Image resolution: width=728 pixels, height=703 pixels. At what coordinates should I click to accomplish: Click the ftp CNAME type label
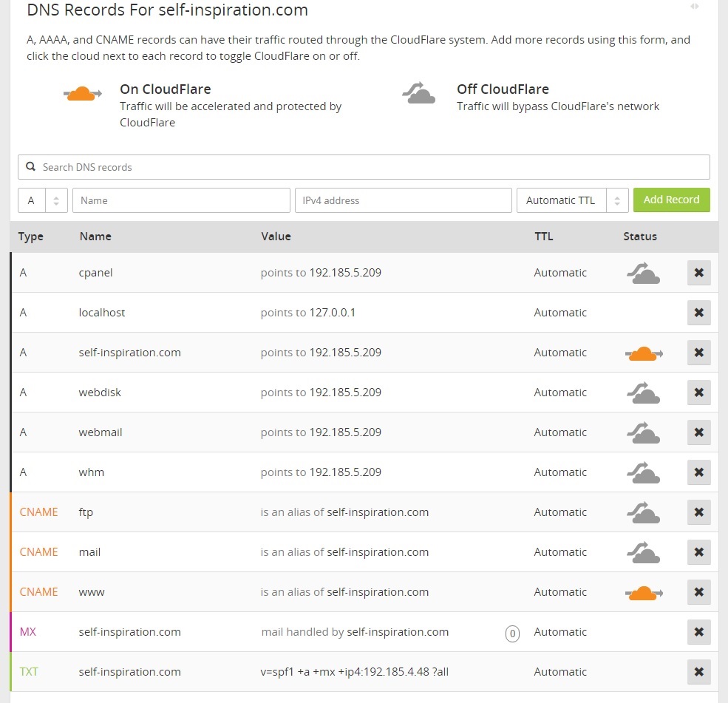[x=38, y=512]
